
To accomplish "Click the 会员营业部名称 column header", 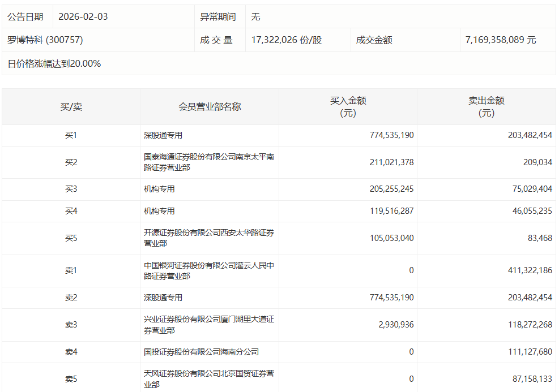I will click(x=210, y=106).
